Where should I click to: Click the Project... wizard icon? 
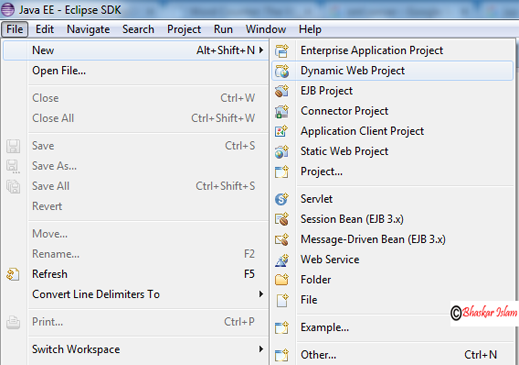282,172
